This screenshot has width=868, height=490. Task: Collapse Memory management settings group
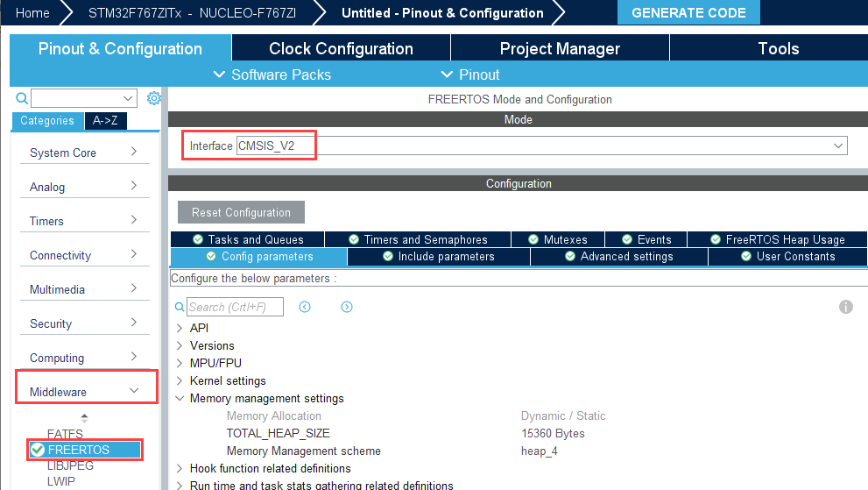tap(180, 398)
